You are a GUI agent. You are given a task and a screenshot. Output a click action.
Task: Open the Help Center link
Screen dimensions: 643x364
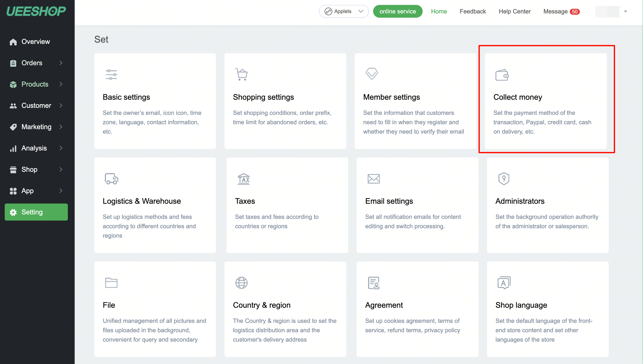point(514,12)
